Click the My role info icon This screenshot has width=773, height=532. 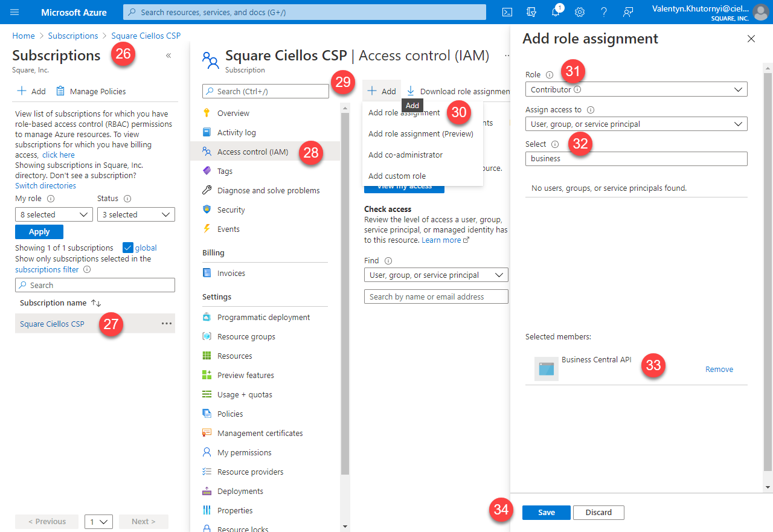click(x=51, y=199)
